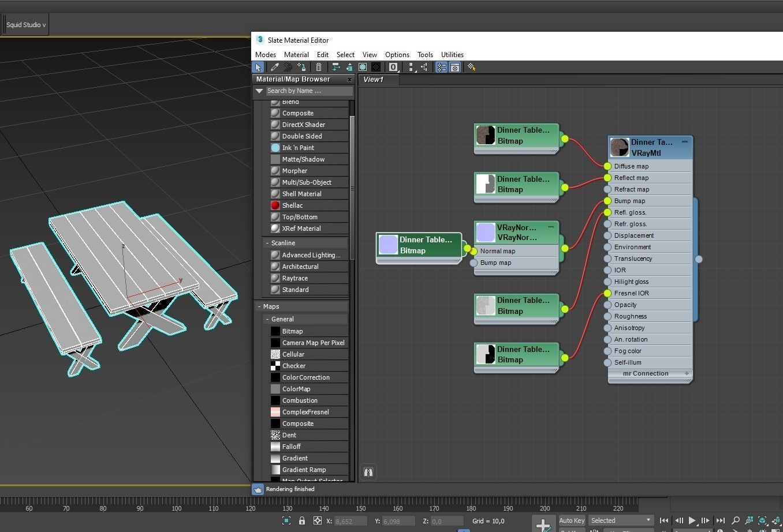Click the Lay Out Children icon

[424, 68]
